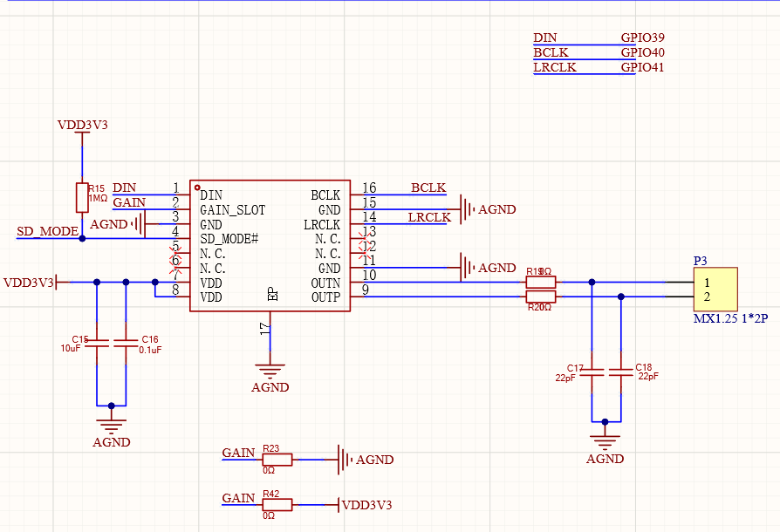Select resistor R20 on the OUTP line

tap(541, 297)
